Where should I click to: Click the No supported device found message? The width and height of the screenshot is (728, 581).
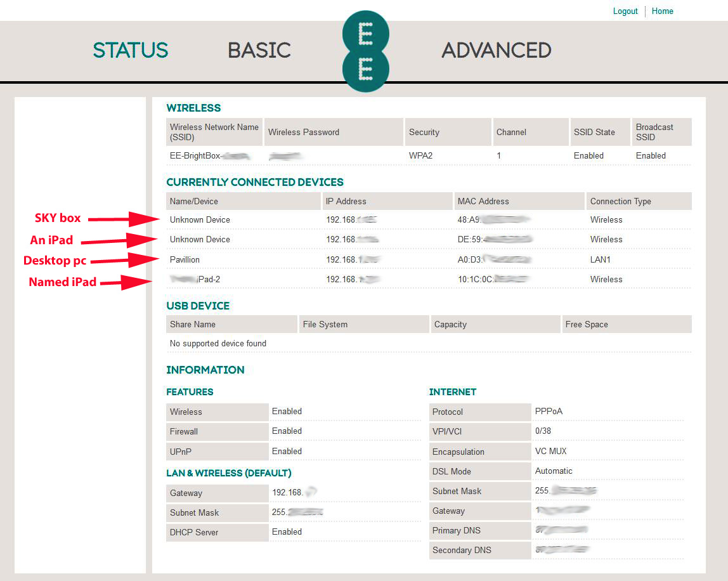[218, 343]
